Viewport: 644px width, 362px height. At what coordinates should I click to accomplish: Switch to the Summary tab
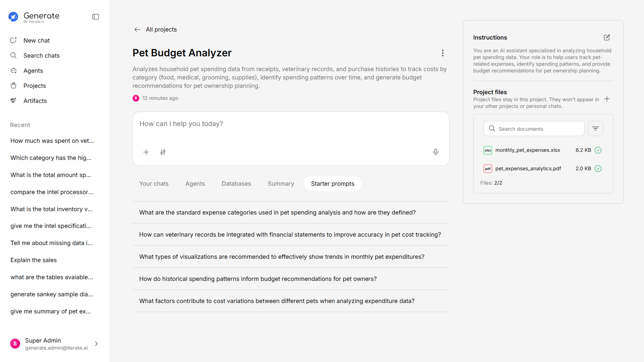tap(281, 184)
